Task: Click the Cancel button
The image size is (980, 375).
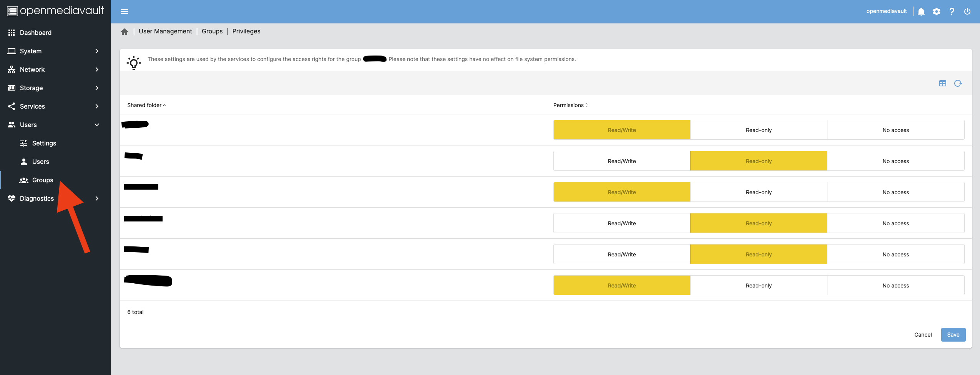Action: coord(923,335)
